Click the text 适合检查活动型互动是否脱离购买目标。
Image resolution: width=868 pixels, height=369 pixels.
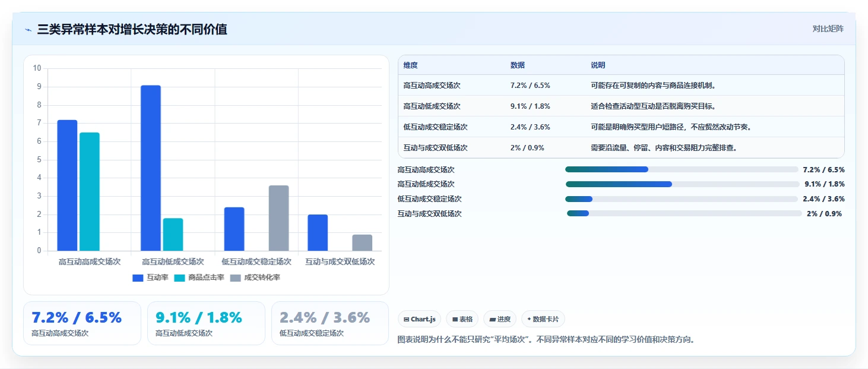tap(653, 106)
